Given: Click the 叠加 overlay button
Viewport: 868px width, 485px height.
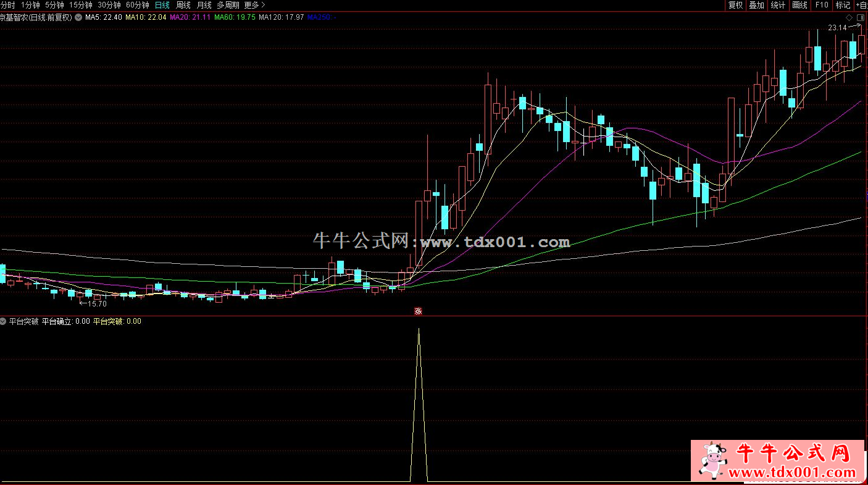Looking at the screenshot, I should [x=756, y=5].
